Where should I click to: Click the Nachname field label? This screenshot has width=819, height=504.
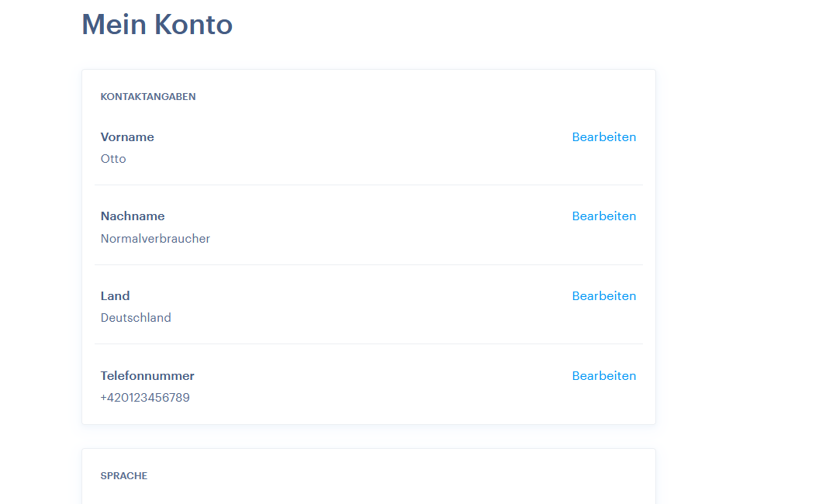pos(133,216)
